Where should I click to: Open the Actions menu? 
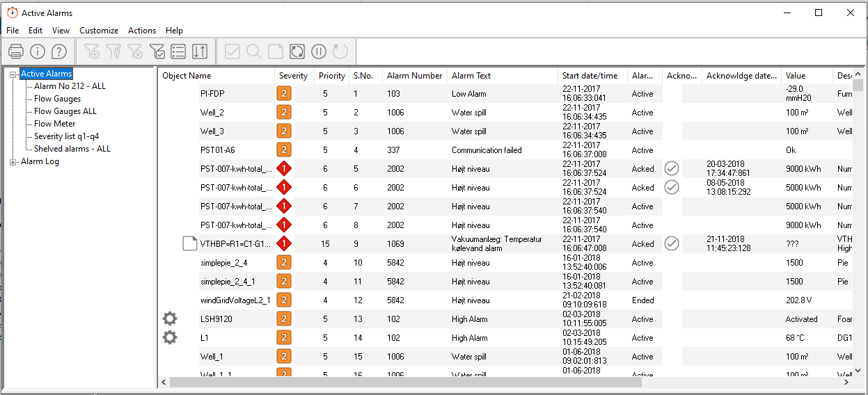tap(142, 31)
